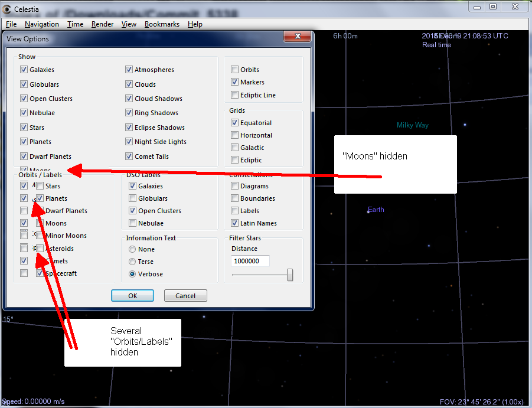Image resolution: width=532 pixels, height=408 pixels.
Task: Click the Real time status text
Action: pos(436,45)
